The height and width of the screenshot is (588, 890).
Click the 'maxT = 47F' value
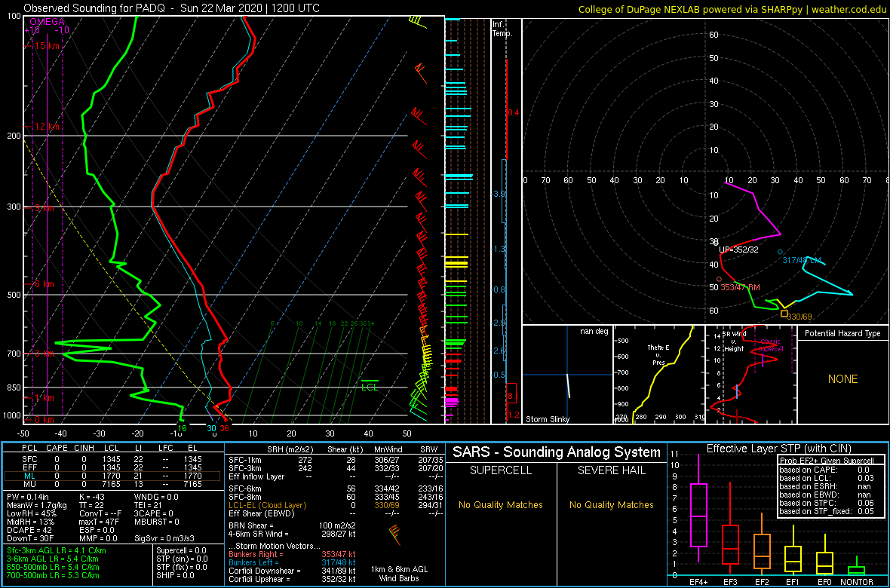click(x=100, y=521)
